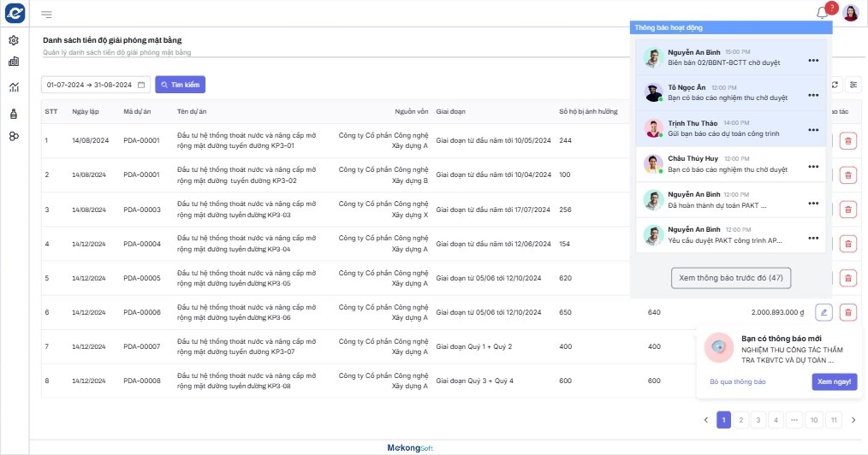
Task: Open the filter settings sliders icon
Action: pos(853,85)
